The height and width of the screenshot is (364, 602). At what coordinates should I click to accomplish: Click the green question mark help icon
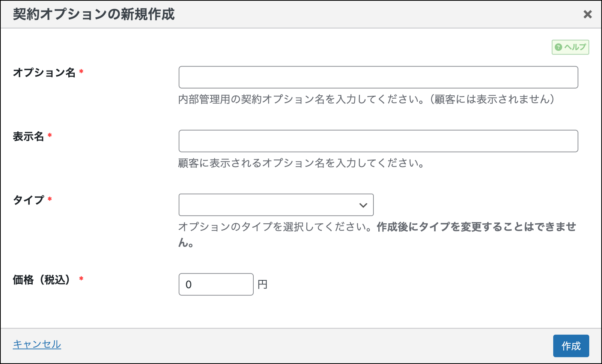pos(558,47)
